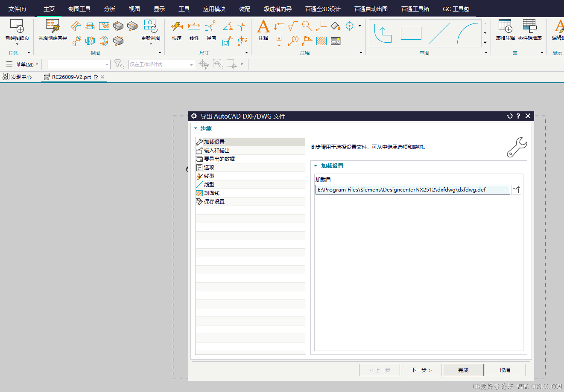
Task: Click the Surface Finish symbol icon
Action: [x=293, y=26]
